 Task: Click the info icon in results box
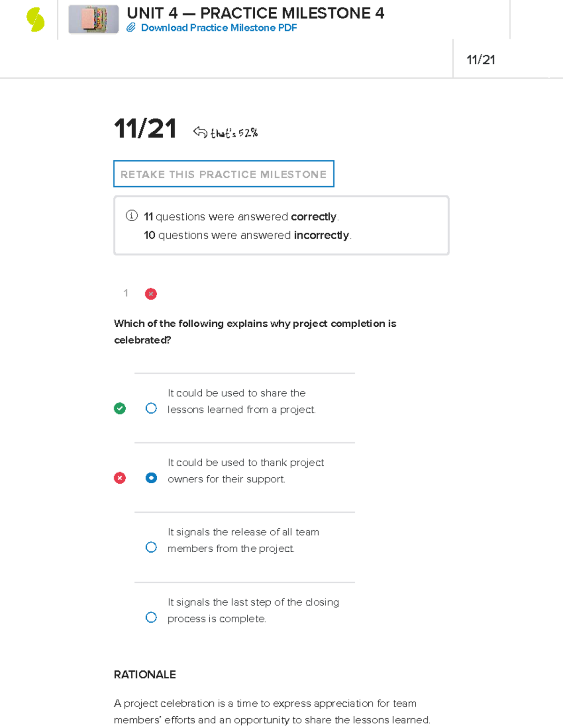click(132, 216)
